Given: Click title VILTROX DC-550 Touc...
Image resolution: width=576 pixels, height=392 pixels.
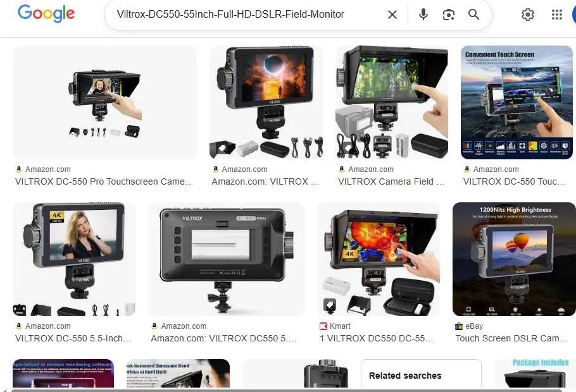Looking at the screenshot, I should [x=514, y=181].
